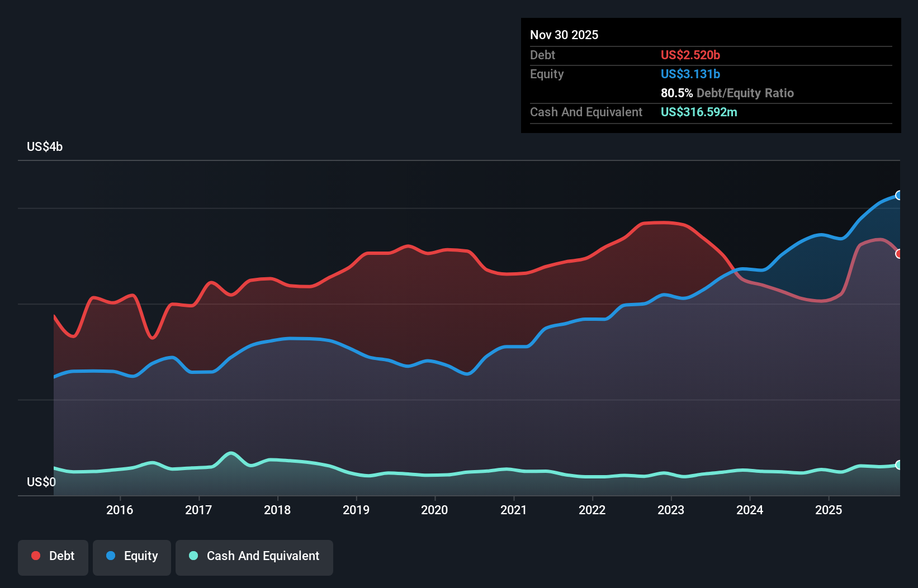
Task: Click the 2024 x-axis label
Action: tap(750, 510)
